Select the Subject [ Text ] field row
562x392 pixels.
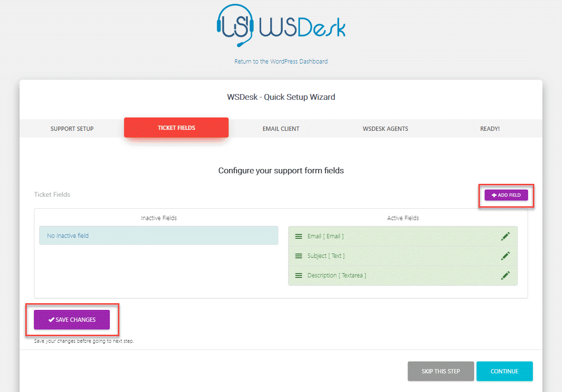coord(403,256)
